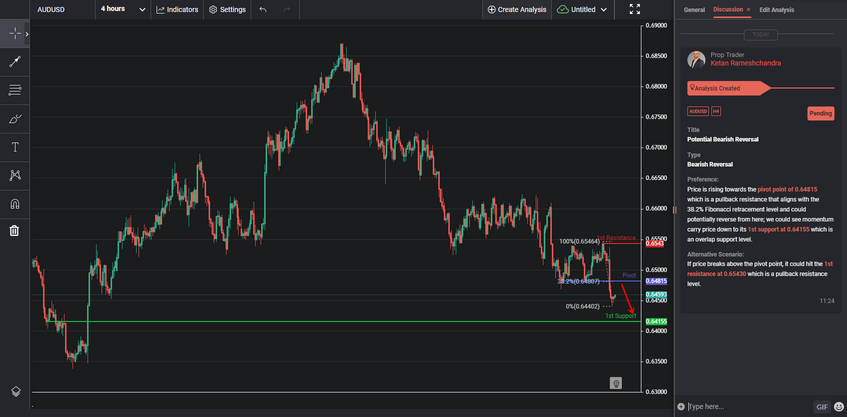
Task: Toggle the magnet snap mode
Action: [15, 204]
